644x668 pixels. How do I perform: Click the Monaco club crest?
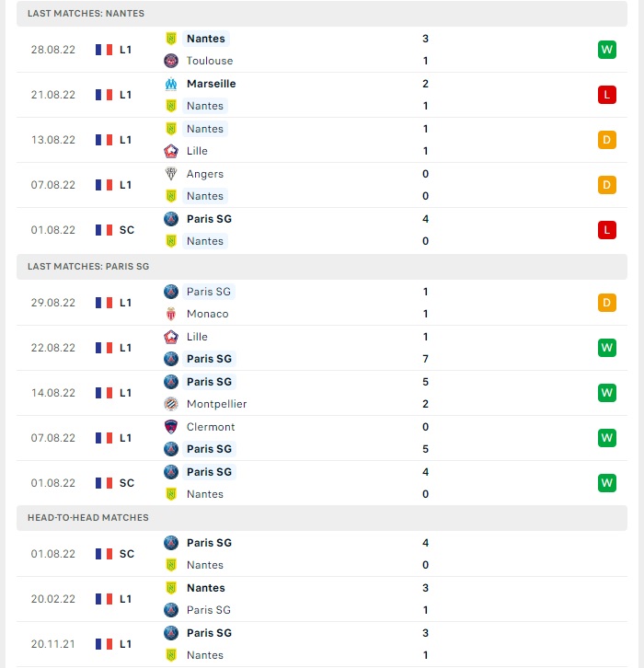click(171, 314)
